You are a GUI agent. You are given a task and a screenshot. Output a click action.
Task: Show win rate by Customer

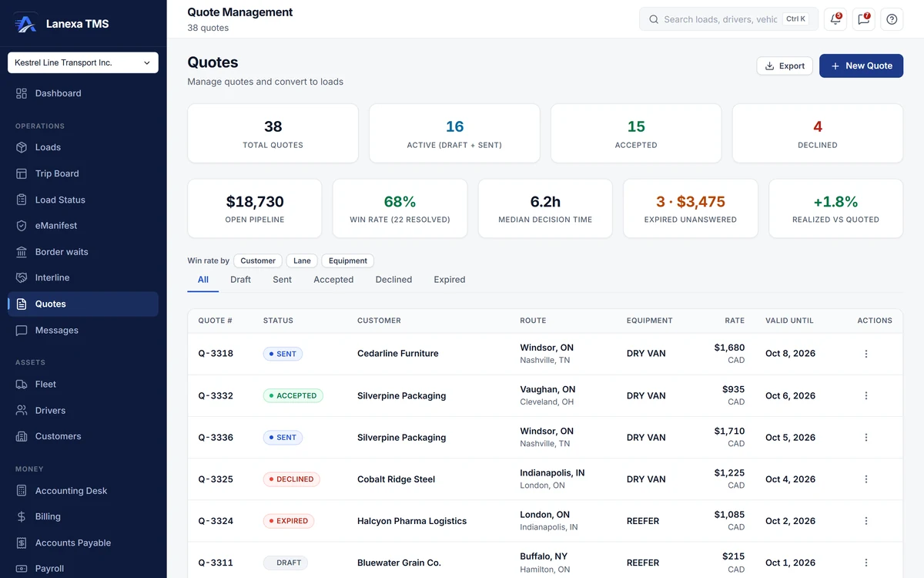258,260
